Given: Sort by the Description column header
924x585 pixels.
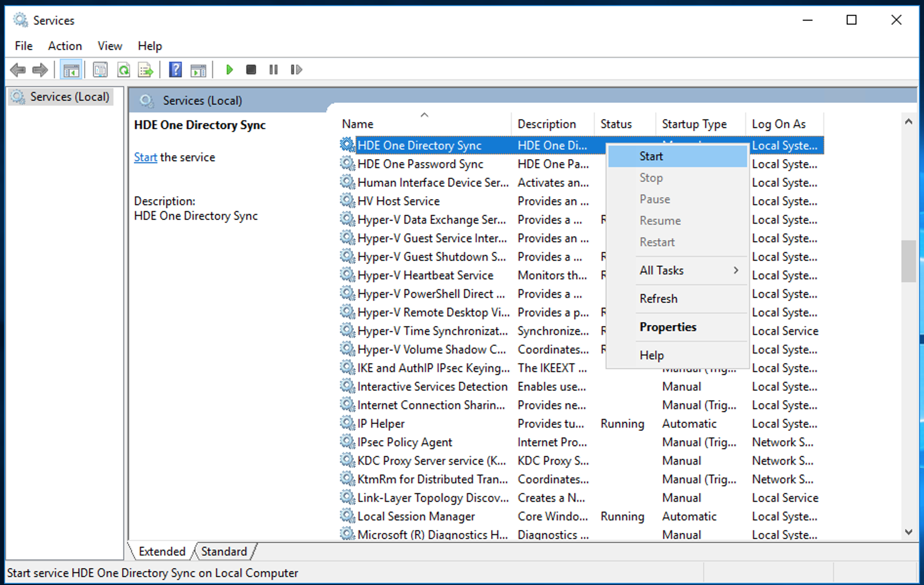Looking at the screenshot, I should click(x=553, y=124).
